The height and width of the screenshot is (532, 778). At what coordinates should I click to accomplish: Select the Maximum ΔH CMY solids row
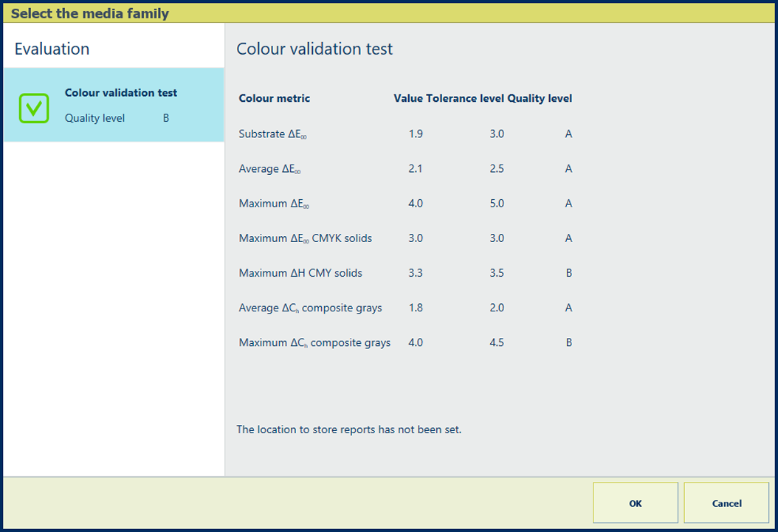pyautogui.click(x=300, y=273)
